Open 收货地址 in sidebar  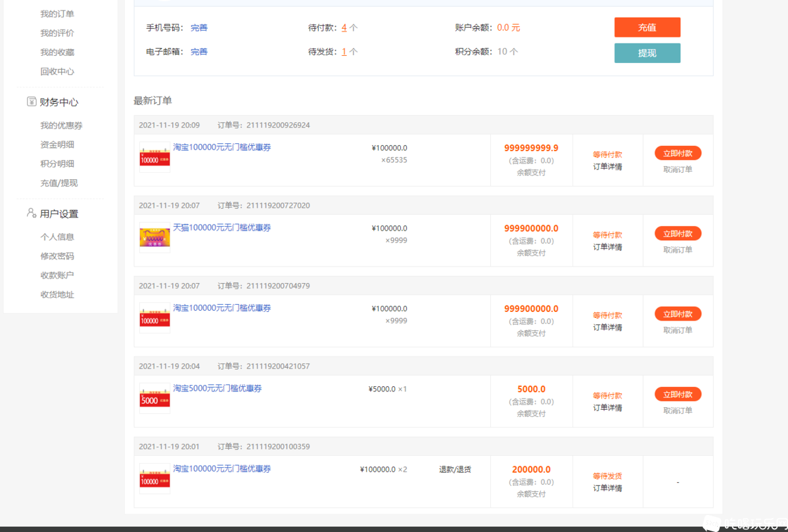pyautogui.click(x=57, y=294)
